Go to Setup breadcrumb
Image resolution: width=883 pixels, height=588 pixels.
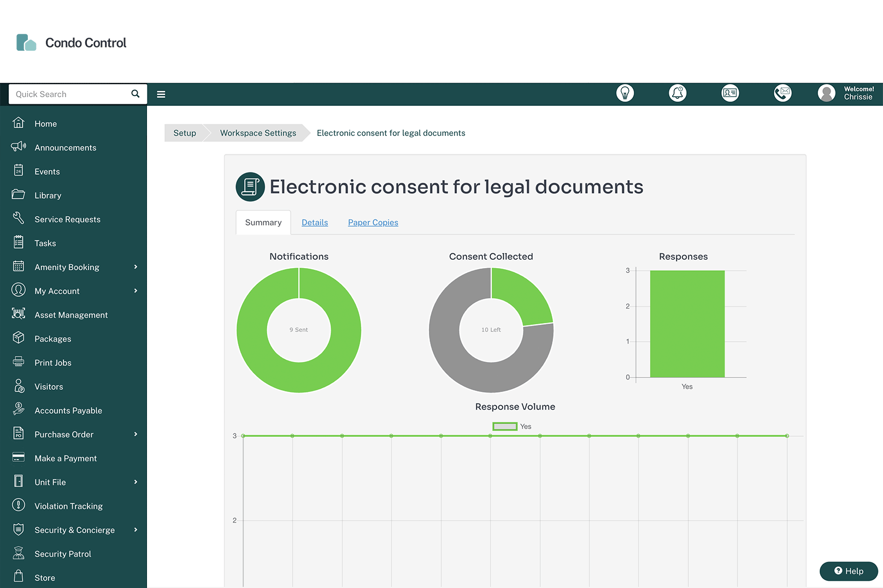tap(185, 133)
